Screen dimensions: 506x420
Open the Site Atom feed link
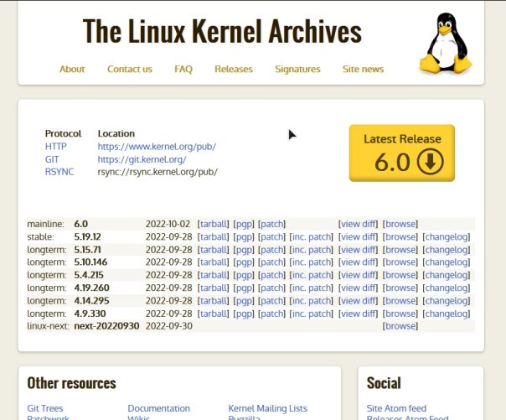click(x=396, y=408)
